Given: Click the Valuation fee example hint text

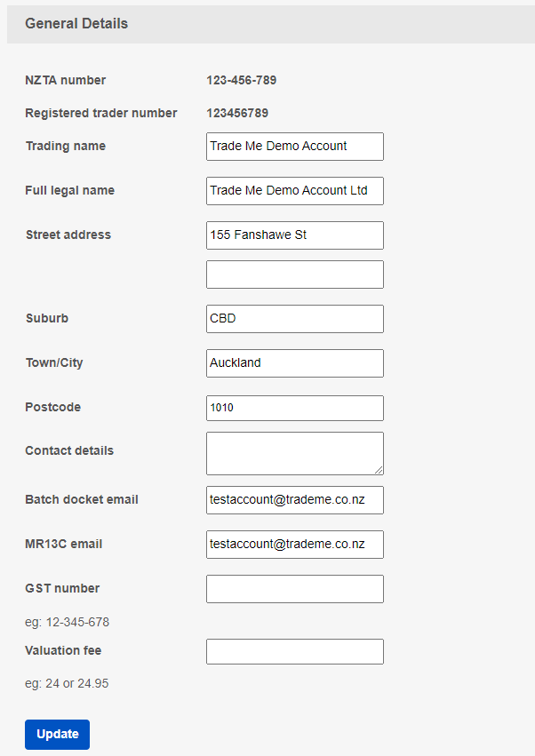Looking at the screenshot, I should tap(67, 684).
